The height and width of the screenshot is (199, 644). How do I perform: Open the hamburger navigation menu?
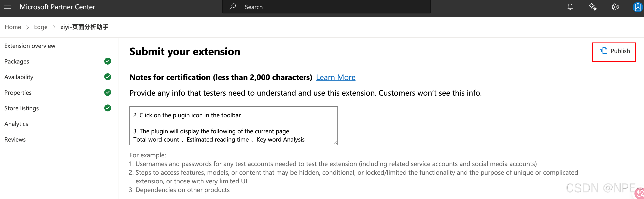click(x=8, y=7)
